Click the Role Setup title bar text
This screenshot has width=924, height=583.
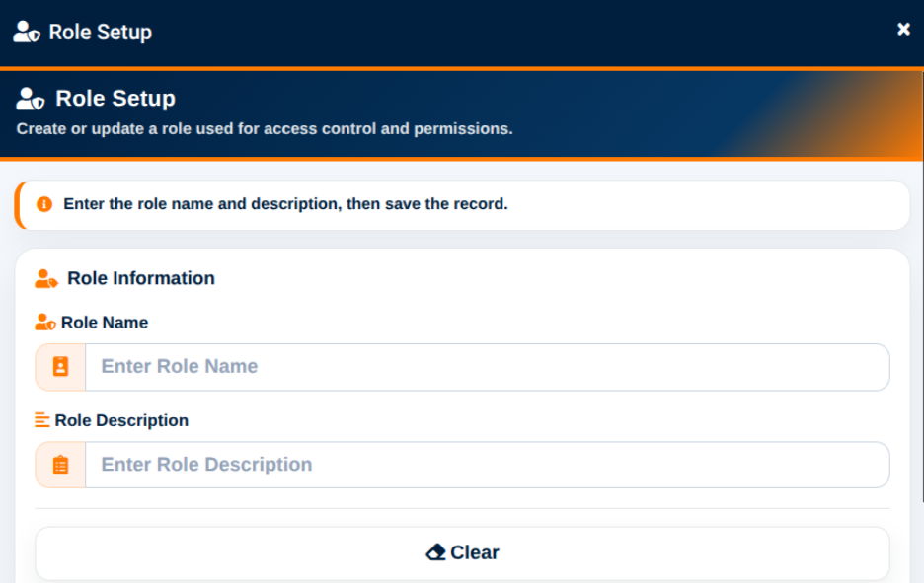pyautogui.click(x=100, y=33)
